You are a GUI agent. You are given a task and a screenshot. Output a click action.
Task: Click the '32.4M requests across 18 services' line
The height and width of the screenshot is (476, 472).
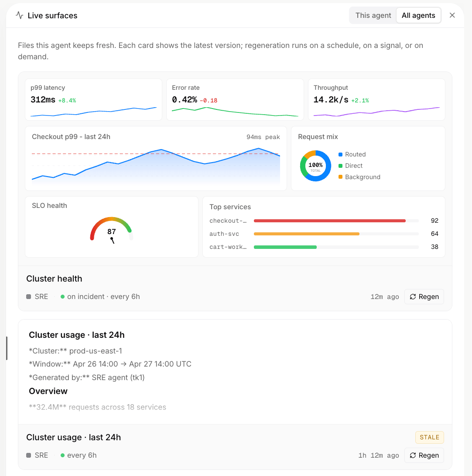click(98, 407)
